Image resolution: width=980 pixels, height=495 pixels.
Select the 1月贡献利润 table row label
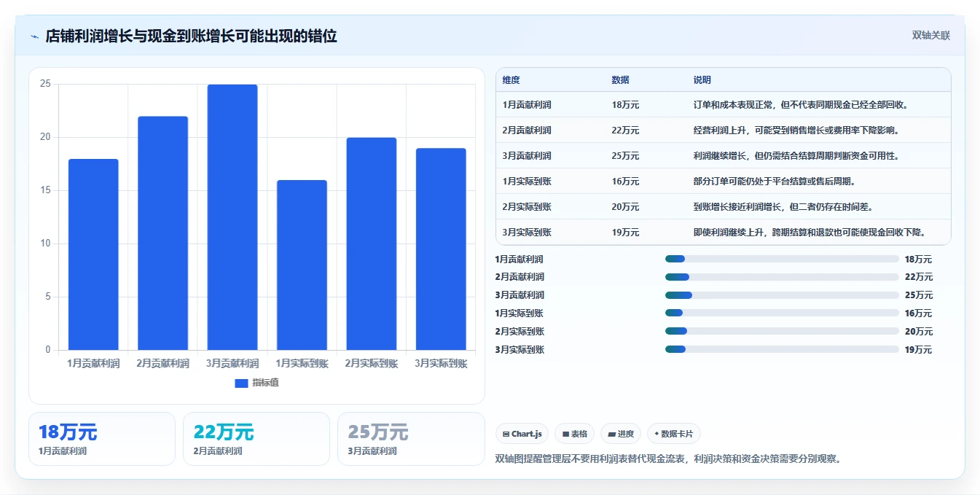527,105
